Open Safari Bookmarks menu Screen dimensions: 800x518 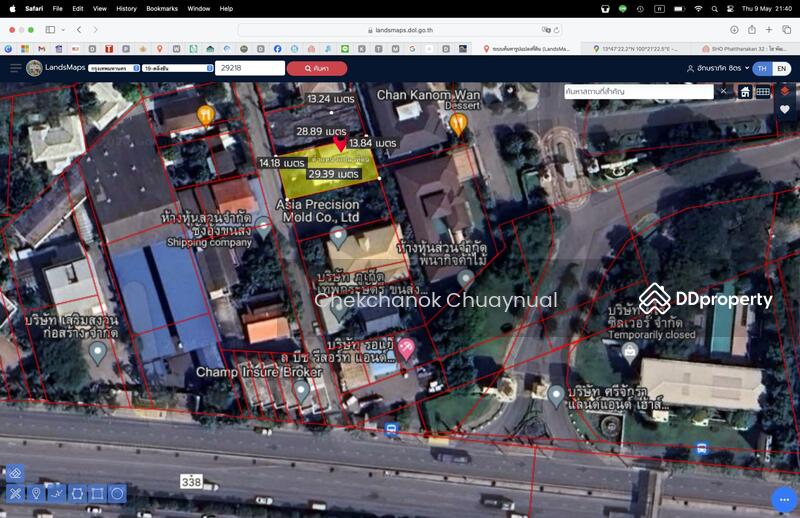pos(162,9)
